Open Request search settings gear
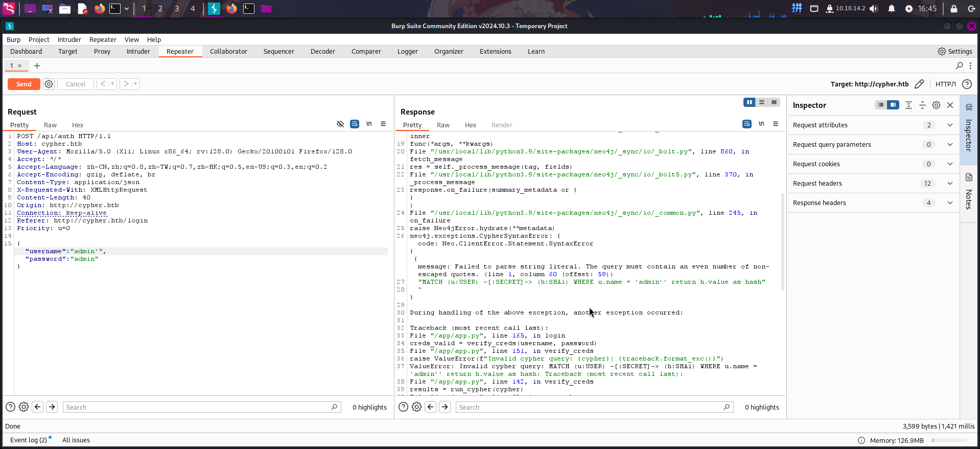This screenshot has width=980, height=449. tap(24, 407)
